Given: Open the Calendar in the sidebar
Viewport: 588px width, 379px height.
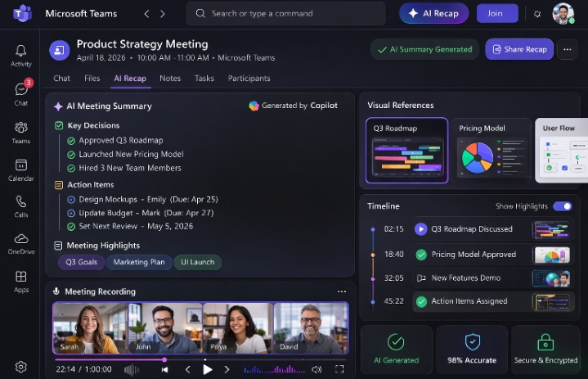Looking at the screenshot, I should [x=21, y=169].
